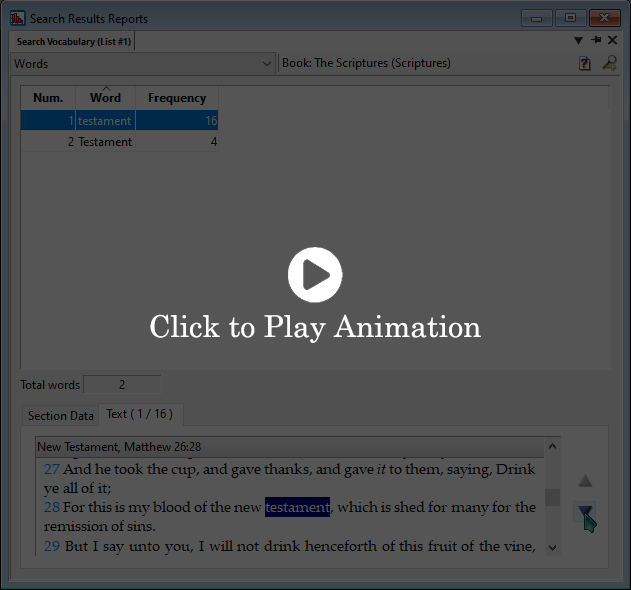The width and height of the screenshot is (631, 590).
Task: Click the search key icon in the toolbar
Action: click(610, 63)
